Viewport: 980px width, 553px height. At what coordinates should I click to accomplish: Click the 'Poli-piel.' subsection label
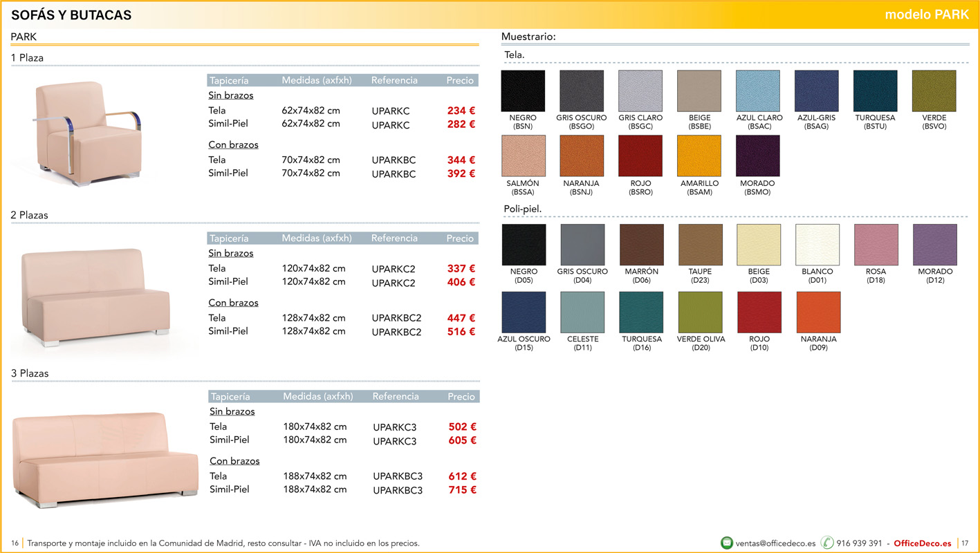[523, 208]
